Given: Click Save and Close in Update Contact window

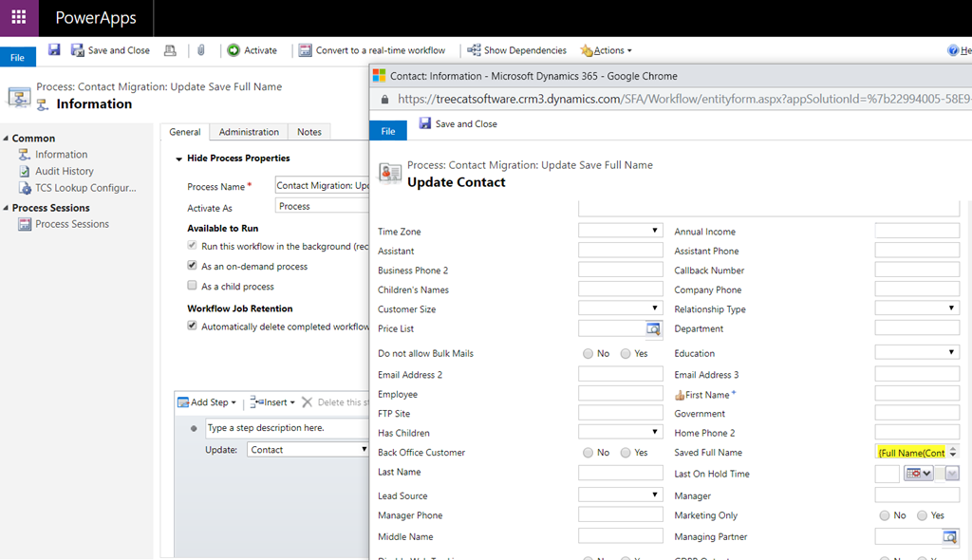Looking at the screenshot, I should tap(458, 123).
